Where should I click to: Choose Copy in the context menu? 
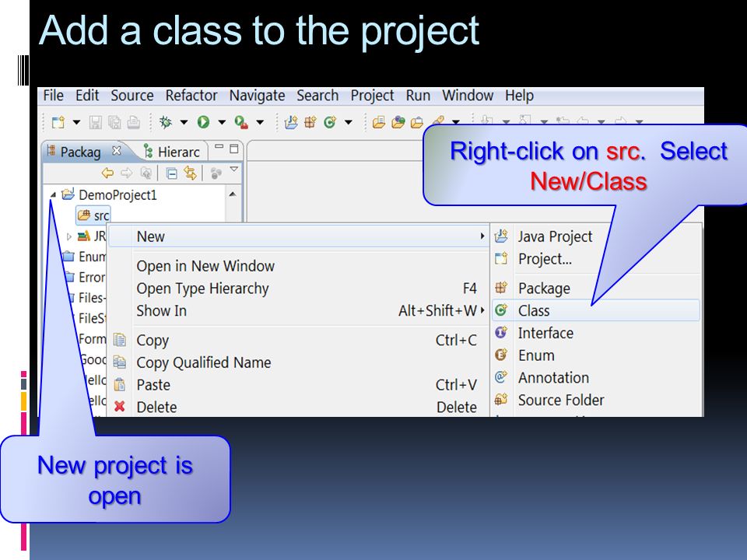[298, 340]
